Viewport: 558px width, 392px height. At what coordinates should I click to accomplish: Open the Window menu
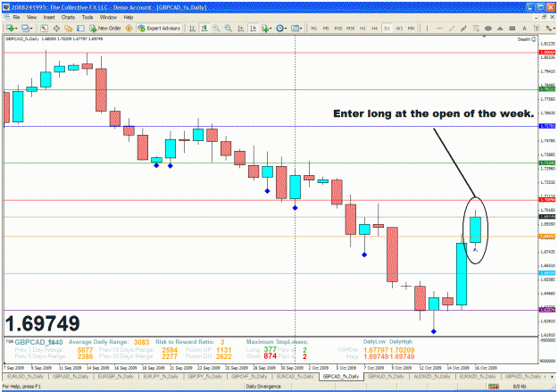(108, 17)
